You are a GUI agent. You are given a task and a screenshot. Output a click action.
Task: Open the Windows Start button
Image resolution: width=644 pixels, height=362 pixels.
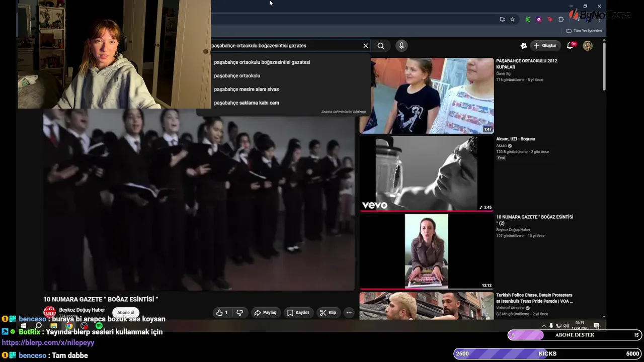pyautogui.click(x=23, y=326)
